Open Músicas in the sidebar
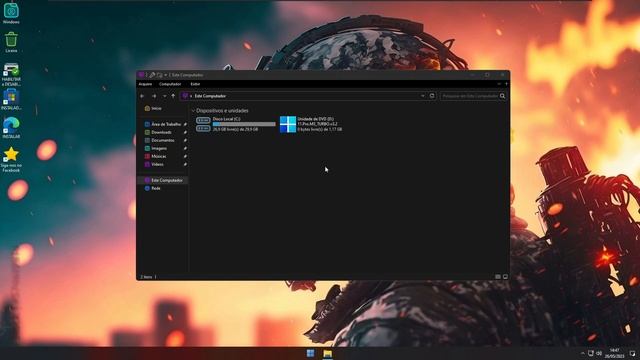The image size is (640, 360). coord(156,156)
